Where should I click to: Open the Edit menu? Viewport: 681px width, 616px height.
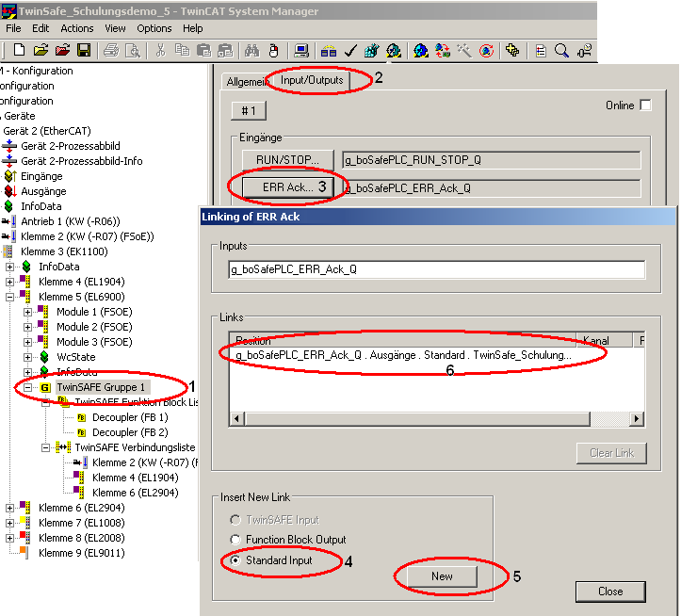(41, 28)
